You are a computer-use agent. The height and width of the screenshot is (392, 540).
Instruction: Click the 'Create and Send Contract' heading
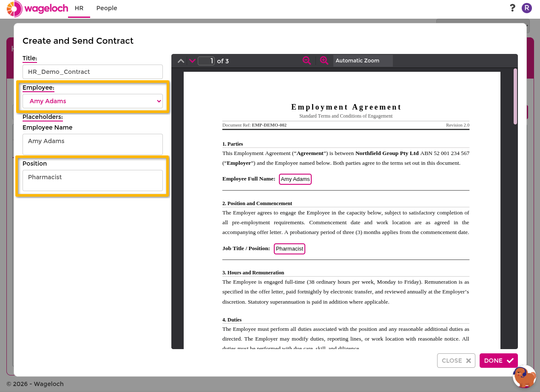(78, 41)
